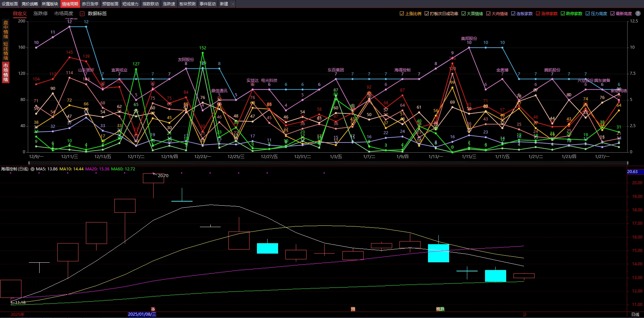644x318 pixels.
Task: Open the question mark help icon
Action: coord(638,13)
